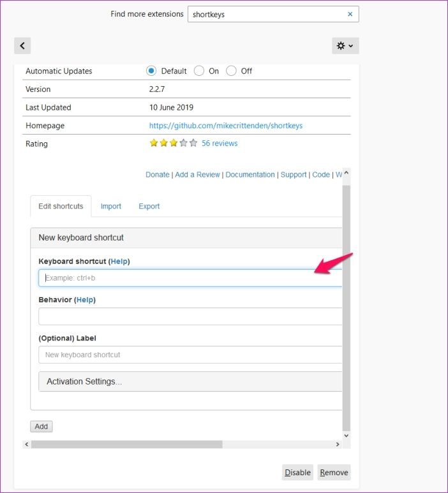Click the Optional Label input field
The height and width of the screenshot is (493, 448).
pos(190,355)
